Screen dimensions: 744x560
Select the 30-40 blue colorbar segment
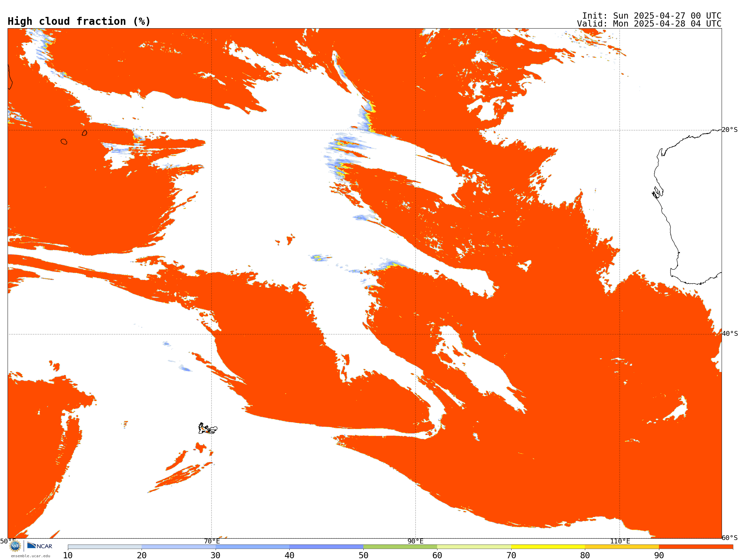pos(252,547)
